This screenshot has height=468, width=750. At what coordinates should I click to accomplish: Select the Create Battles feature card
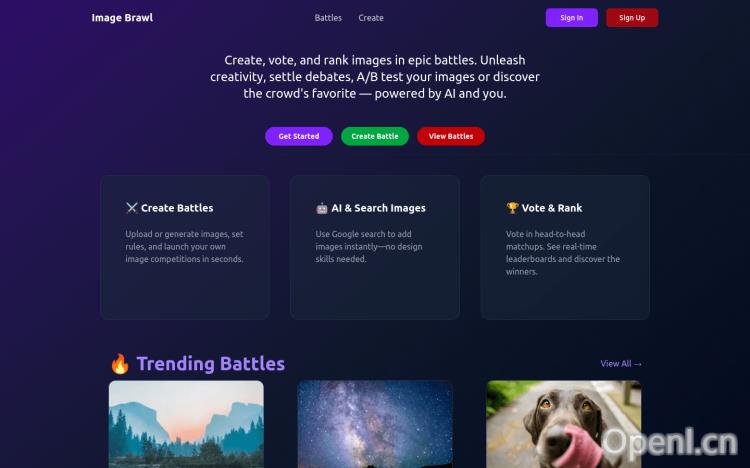click(185, 247)
